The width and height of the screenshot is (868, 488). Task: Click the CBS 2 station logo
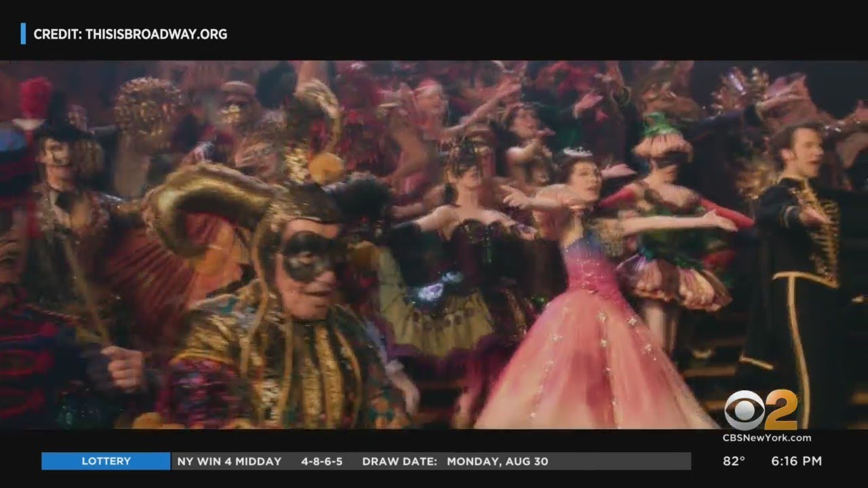pos(761,410)
